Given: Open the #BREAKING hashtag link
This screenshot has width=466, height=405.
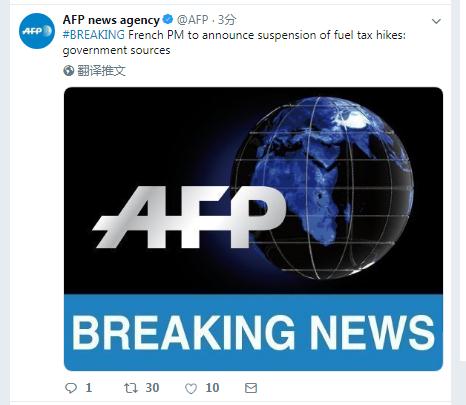Looking at the screenshot, I should [94, 35].
